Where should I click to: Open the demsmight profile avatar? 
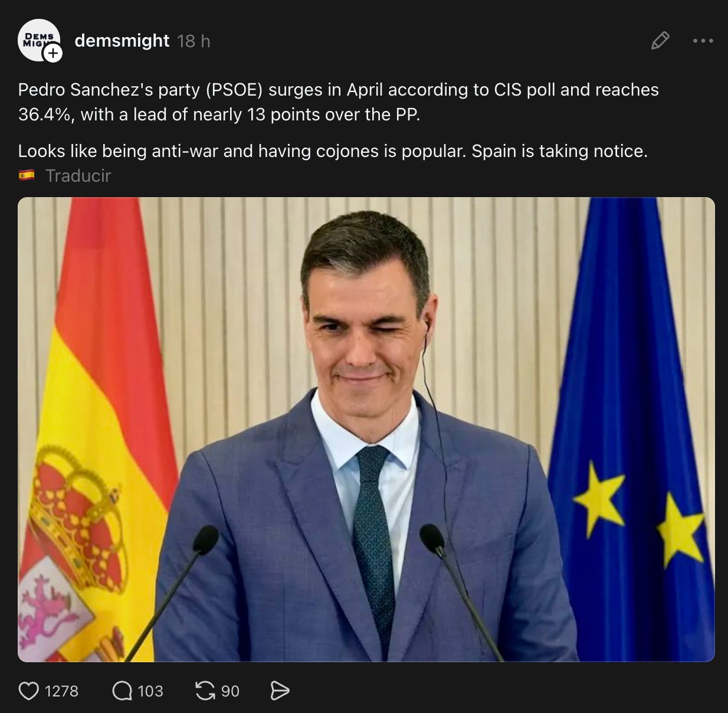click(x=39, y=40)
